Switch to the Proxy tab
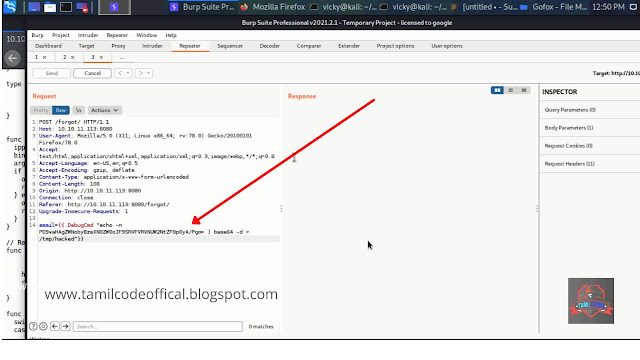This screenshot has width=640, height=360. (x=118, y=46)
